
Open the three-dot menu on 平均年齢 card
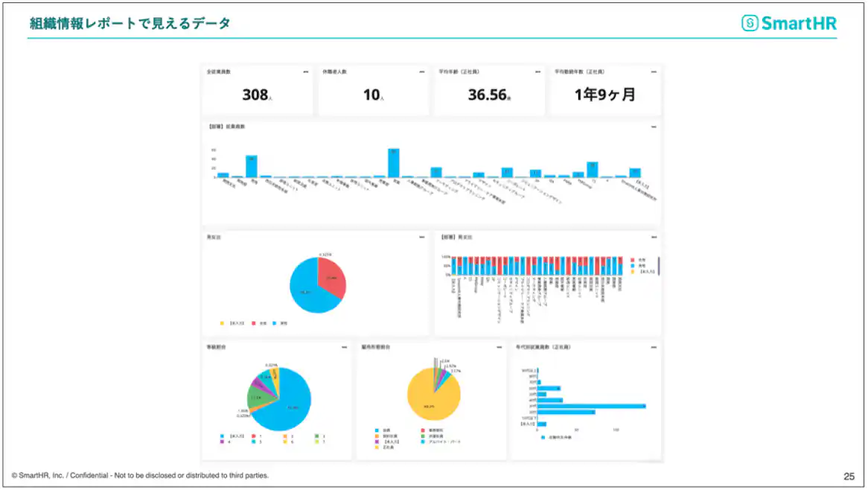pyautogui.click(x=537, y=72)
